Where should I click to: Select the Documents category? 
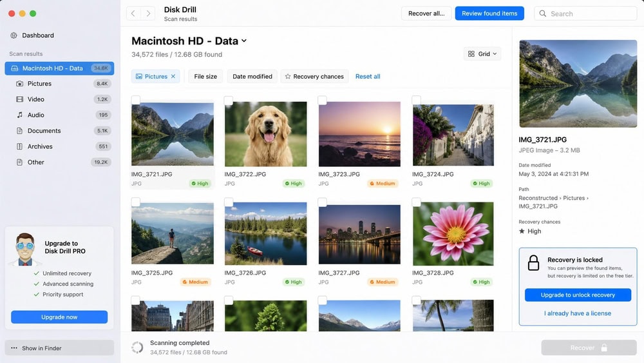pos(59,131)
